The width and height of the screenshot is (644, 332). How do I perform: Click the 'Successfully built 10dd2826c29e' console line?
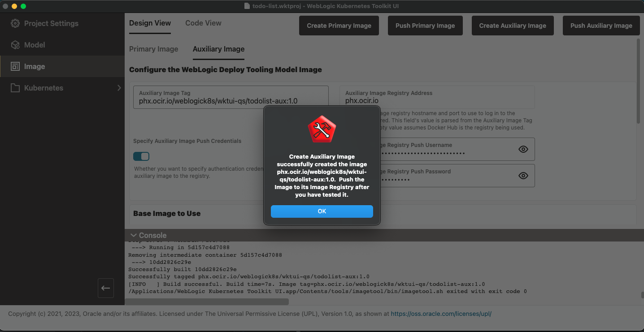(183, 269)
